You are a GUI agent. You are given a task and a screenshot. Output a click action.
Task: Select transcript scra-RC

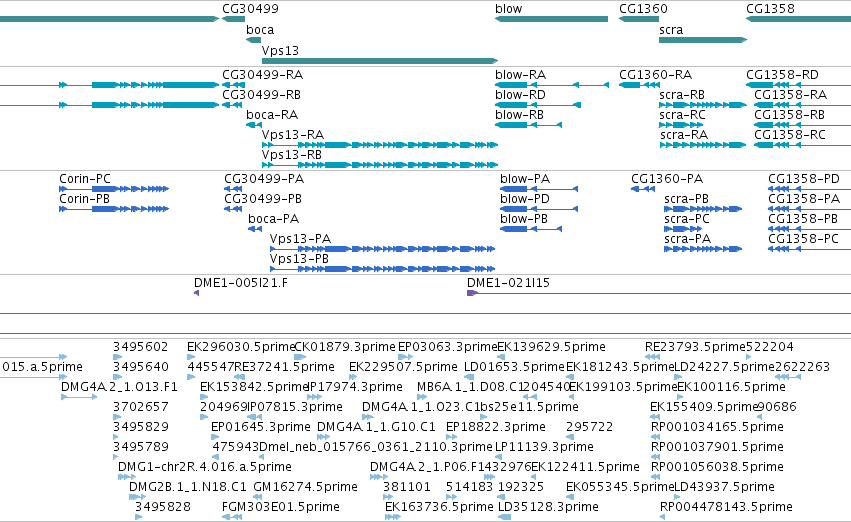[681, 125]
